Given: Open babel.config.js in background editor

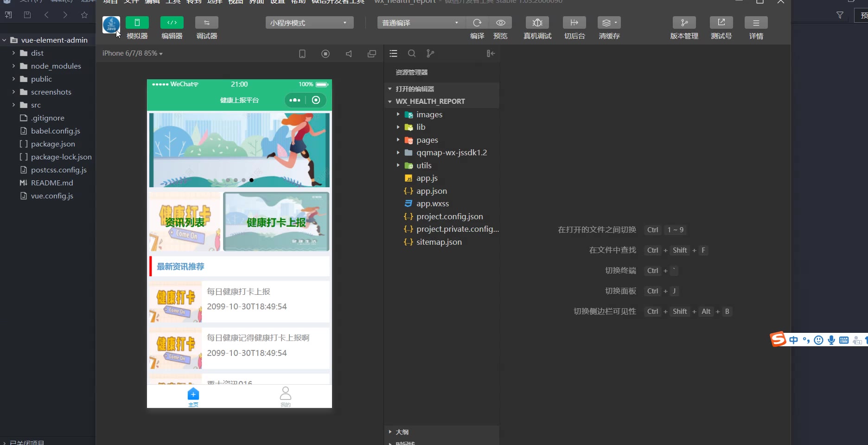Looking at the screenshot, I should (x=48, y=131).
